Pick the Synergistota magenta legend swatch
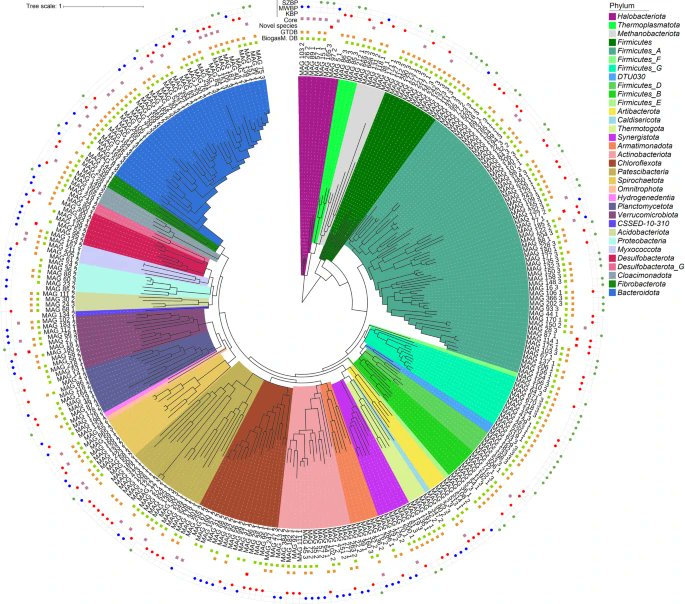Image resolution: width=685 pixels, height=604 pixels. tap(612, 137)
